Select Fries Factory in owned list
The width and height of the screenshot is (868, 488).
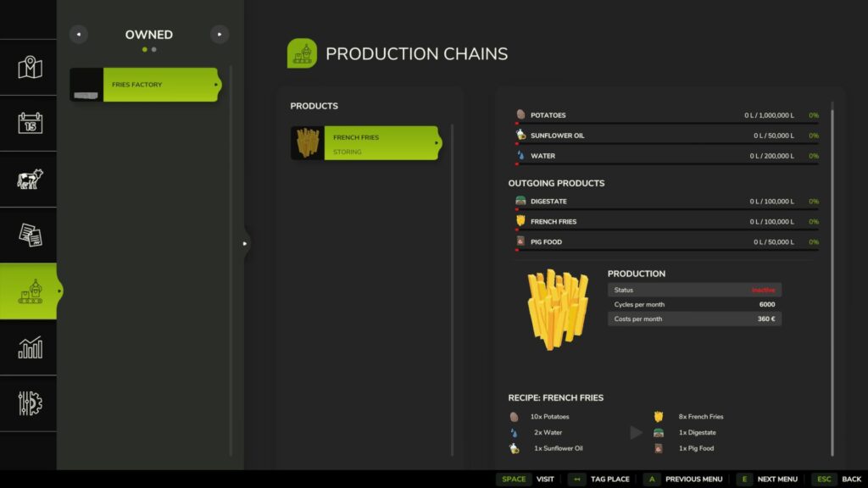tap(145, 85)
